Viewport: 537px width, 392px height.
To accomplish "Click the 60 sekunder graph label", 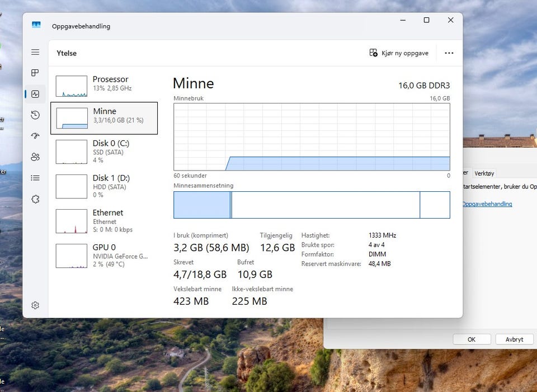I will pos(190,176).
